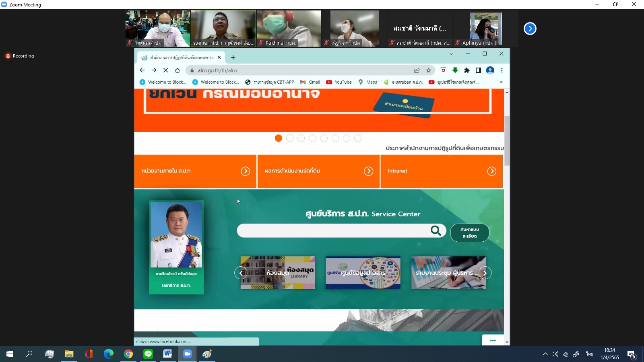Open the Chrome extensions puzzle icon
644x362 pixels.
click(466, 70)
